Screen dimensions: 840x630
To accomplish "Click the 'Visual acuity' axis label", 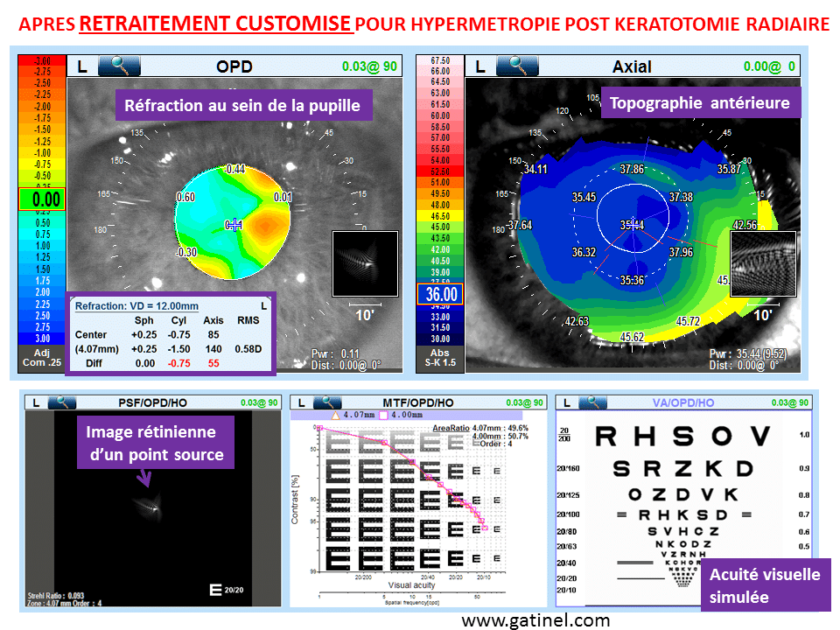I will tap(411, 585).
